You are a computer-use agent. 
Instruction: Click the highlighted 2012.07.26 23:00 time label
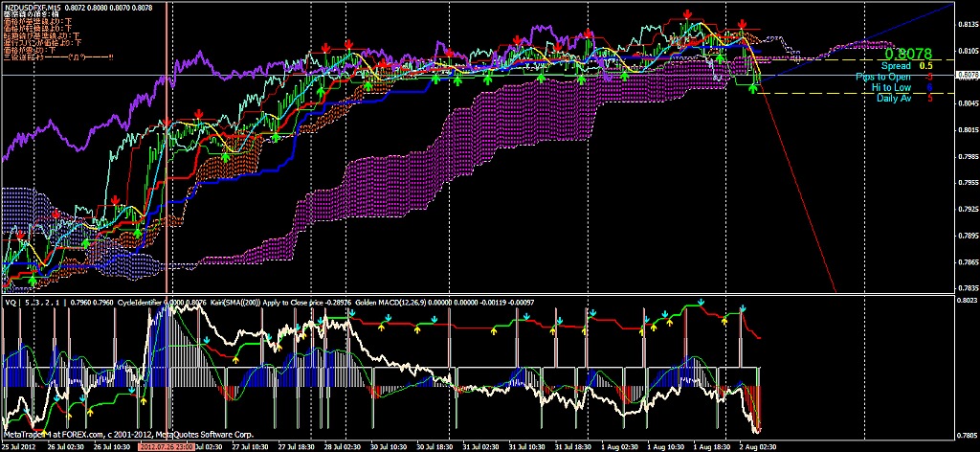pos(167,446)
